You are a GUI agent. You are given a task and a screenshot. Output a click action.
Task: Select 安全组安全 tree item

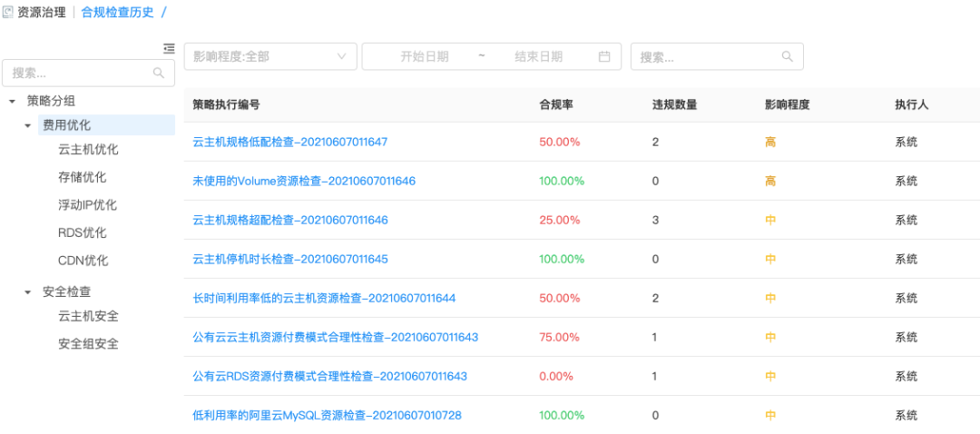[88, 344]
